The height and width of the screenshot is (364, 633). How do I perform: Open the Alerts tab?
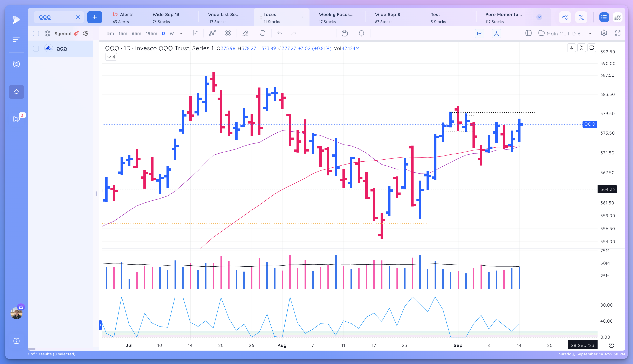pos(123,17)
